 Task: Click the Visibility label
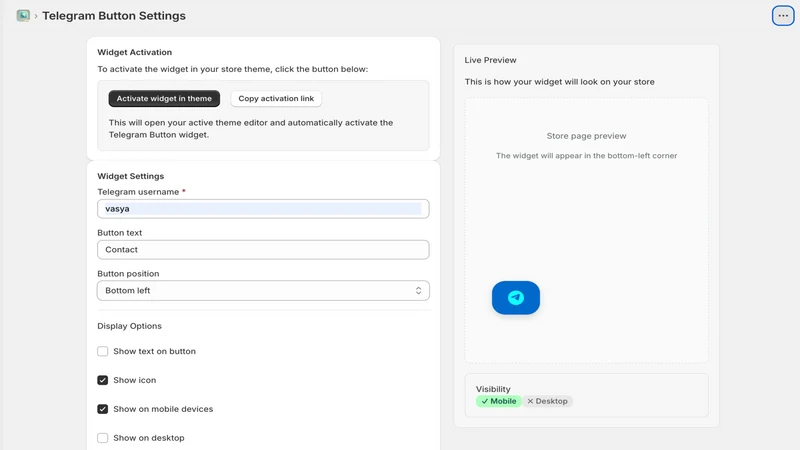493,389
